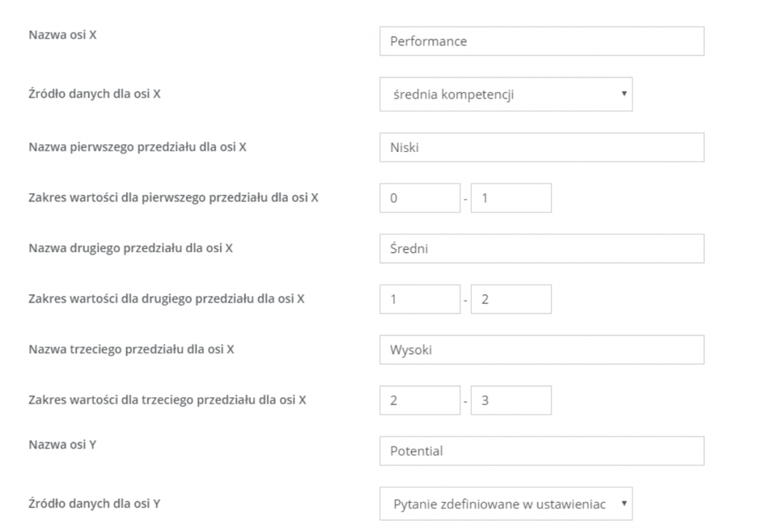This screenshot has width=775, height=532.
Task: Click arrow of Pytanie zdefiniowane w ustawieniach dropdown
Action: coord(624,504)
